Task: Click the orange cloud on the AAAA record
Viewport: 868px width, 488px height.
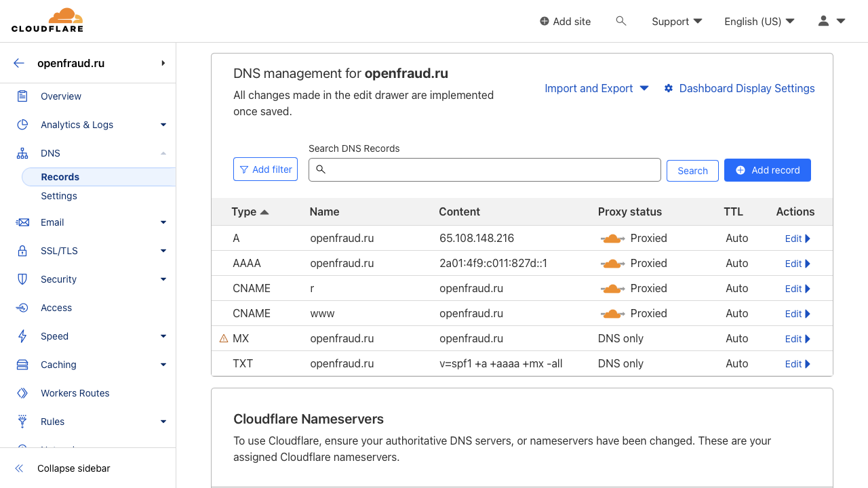Action: coord(612,264)
